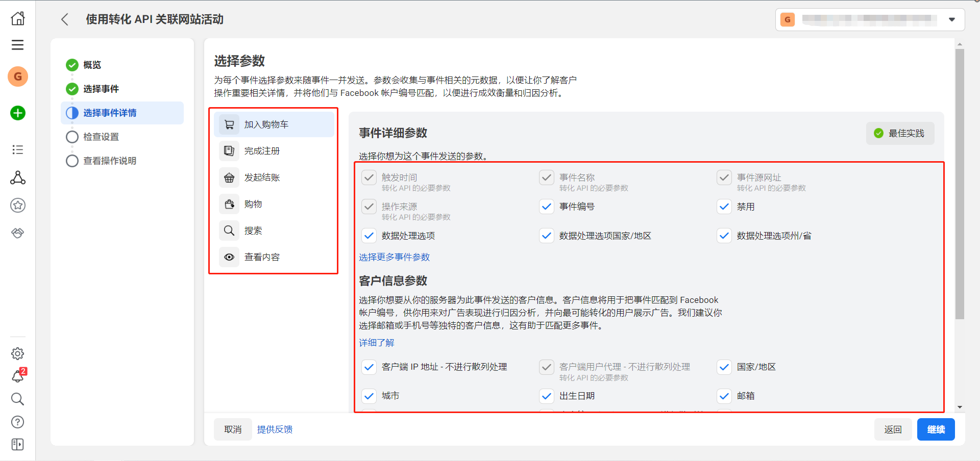Click the disabled 事件源网址 checkbox
This screenshot has width=980, height=461.
click(x=724, y=177)
